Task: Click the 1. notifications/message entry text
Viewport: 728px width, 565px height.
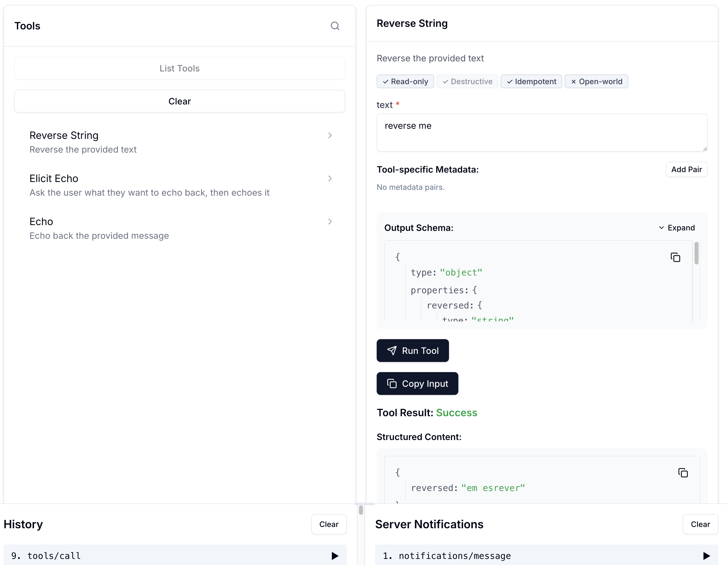Action: [x=447, y=556]
